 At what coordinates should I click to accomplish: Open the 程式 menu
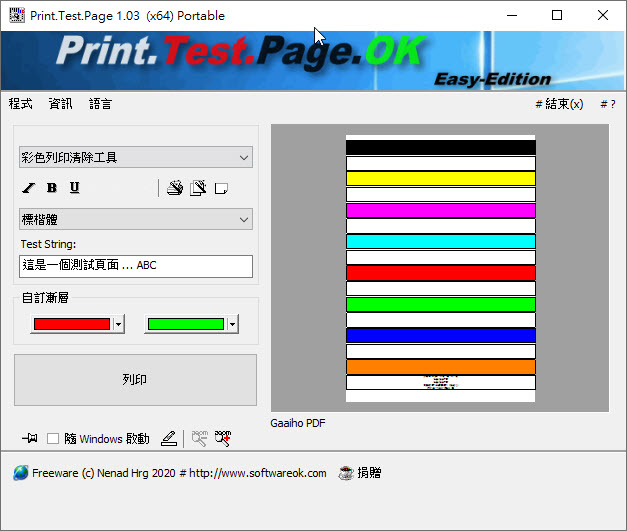[x=20, y=104]
